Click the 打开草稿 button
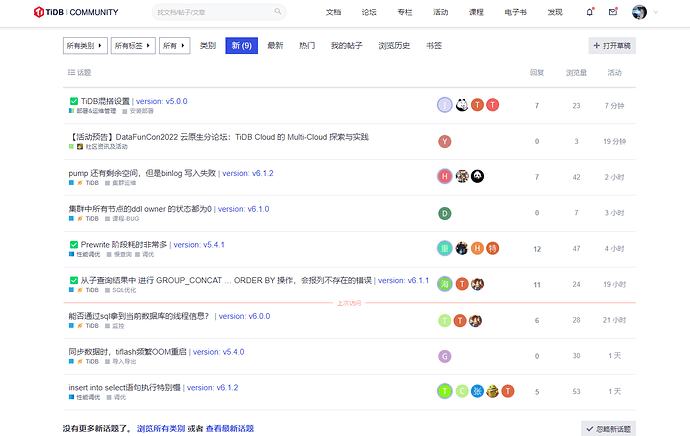Viewport: 690px width, 436px height. tap(612, 46)
